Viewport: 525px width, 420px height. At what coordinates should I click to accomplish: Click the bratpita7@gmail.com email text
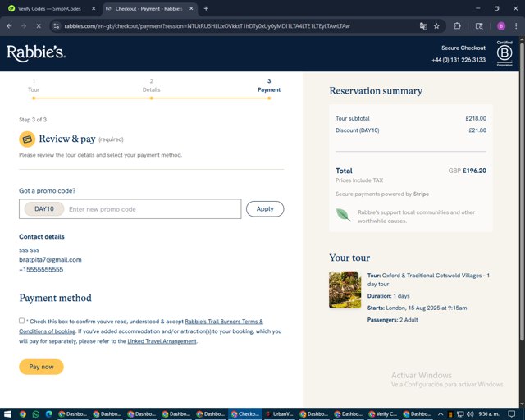point(50,259)
